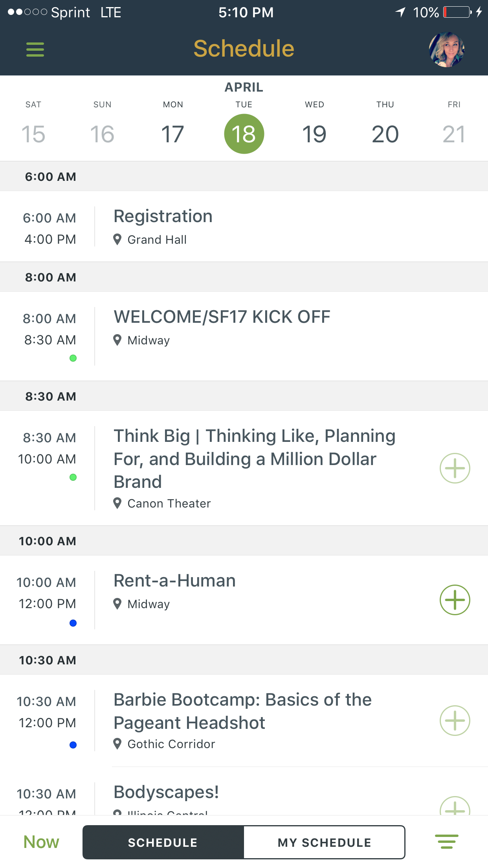Image resolution: width=488 pixels, height=868 pixels.
Task: Open WELCOME/SF17 KICK OFF session
Action: tap(222, 317)
